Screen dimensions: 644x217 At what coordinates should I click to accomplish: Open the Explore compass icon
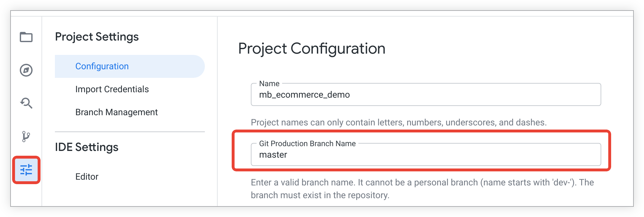click(26, 70)
